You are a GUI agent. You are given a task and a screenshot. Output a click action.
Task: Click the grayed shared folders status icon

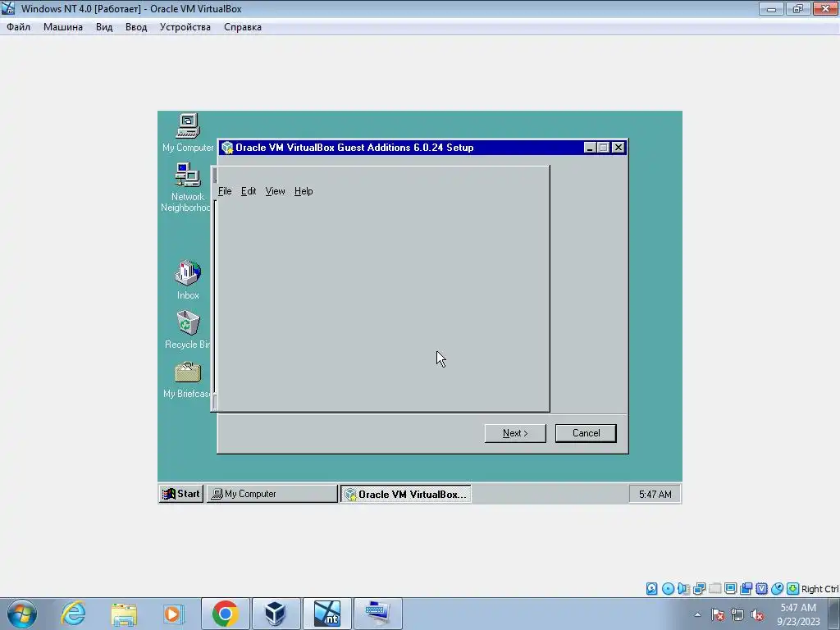(x=714, y=589)
